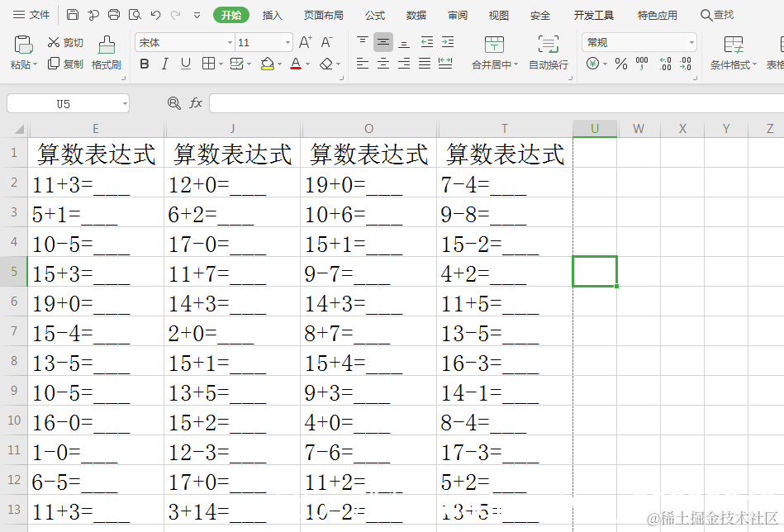784x532 pixels.
Task: Click the Save icon in quick toolbar
Action: (x=73, y=15)
